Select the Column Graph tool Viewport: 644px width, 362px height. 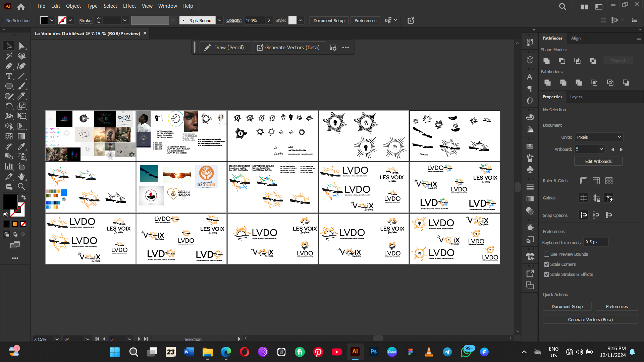[x=9, y=167]
